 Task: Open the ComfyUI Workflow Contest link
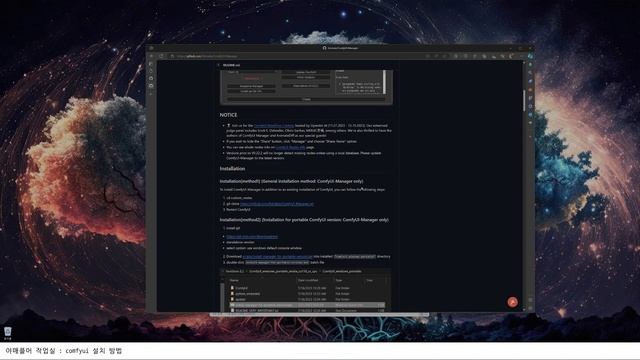pos(273,126)
